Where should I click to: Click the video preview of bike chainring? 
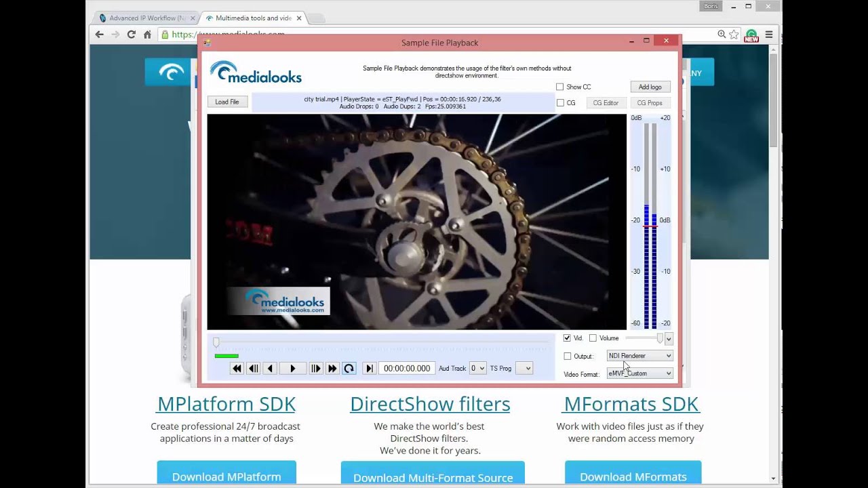[x=416, y=222]
